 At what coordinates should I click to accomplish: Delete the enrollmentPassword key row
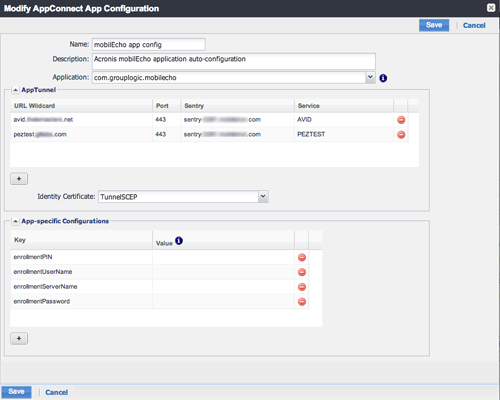tap(302, 302)
